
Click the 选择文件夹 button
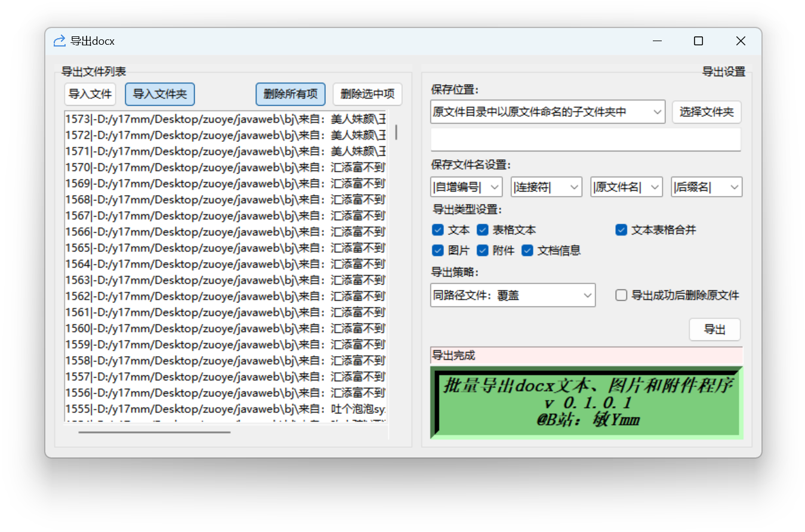tap(707, 112)
